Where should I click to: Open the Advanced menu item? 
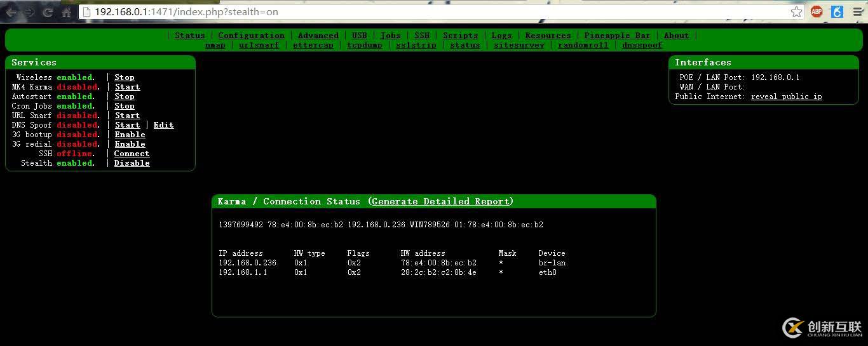pyautogui.click(x=318, y=36)
